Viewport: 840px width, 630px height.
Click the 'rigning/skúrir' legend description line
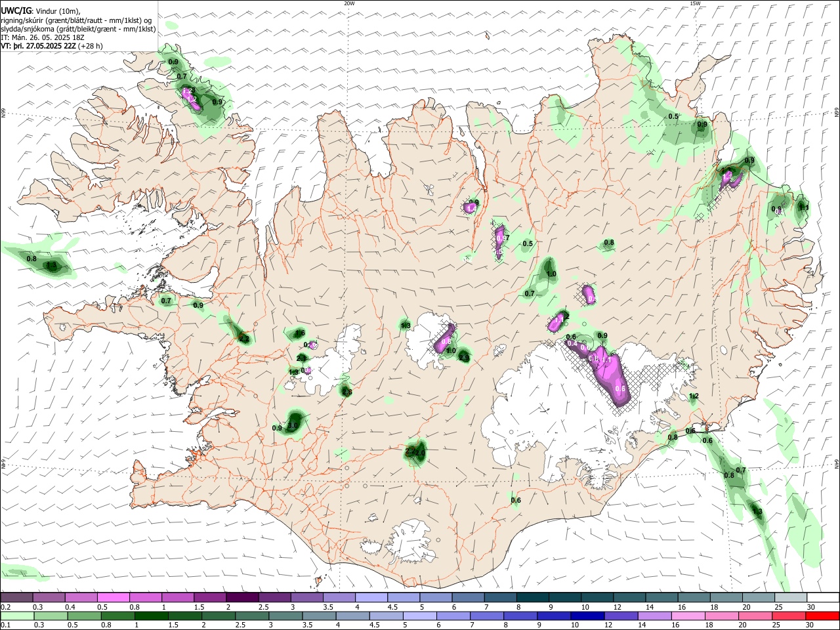tap(77, 20)
